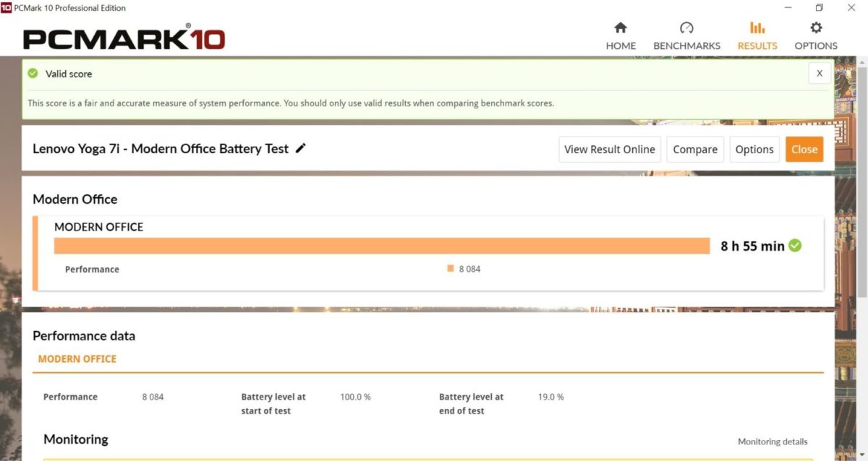
Task: Dismiss the Valid score banner with X
Action: 820,73
